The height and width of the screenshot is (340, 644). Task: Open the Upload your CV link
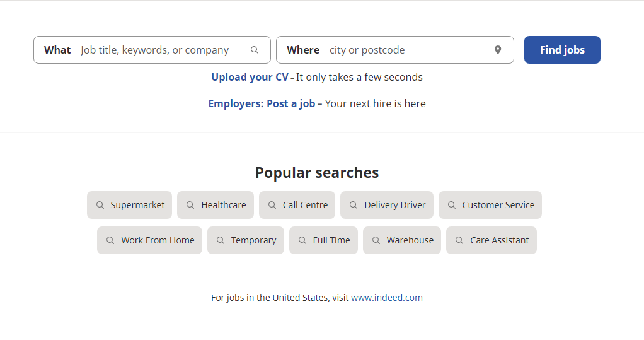(250, 77)
